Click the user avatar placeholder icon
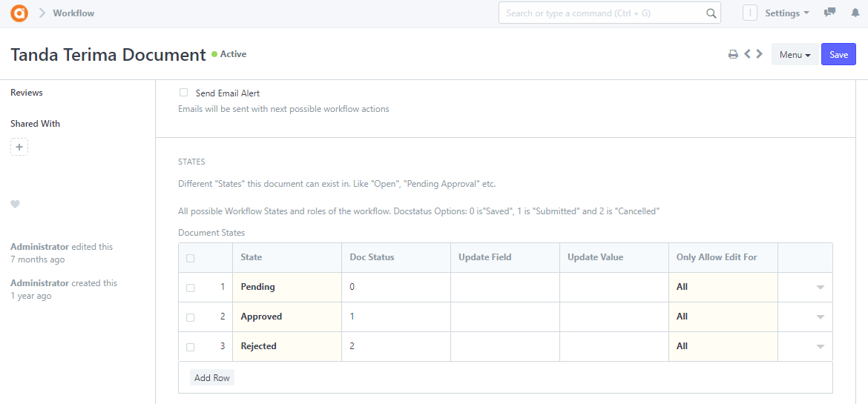Screen dimensions: 868x404 click(x=749, y=13)
